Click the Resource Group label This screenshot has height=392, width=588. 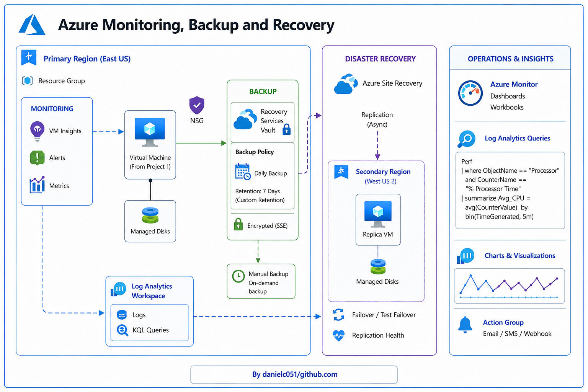pos(62,81)
